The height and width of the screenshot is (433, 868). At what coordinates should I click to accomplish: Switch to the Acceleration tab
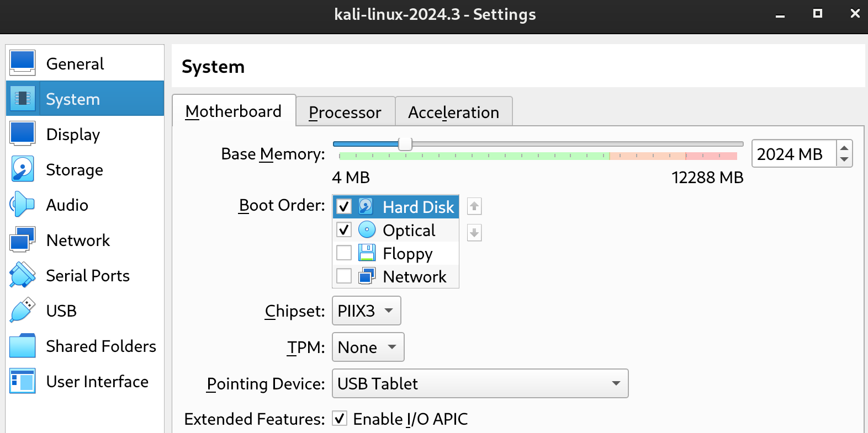point(453,112)
